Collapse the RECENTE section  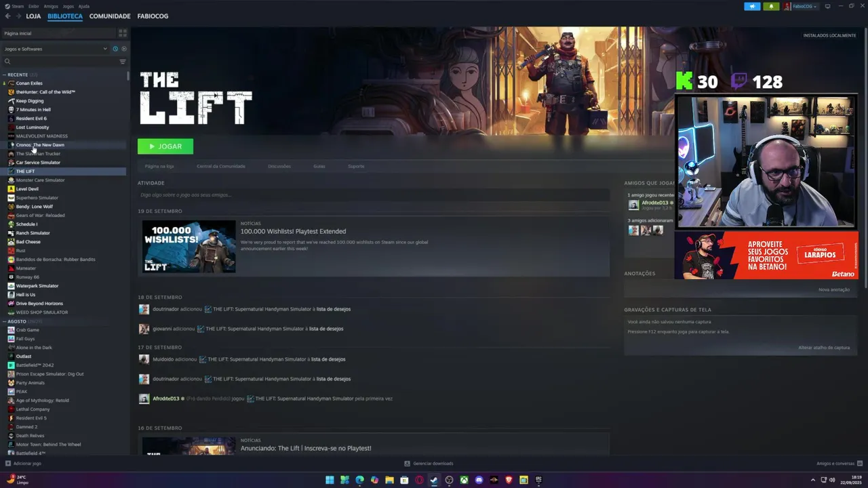click(x=4, y=75)
